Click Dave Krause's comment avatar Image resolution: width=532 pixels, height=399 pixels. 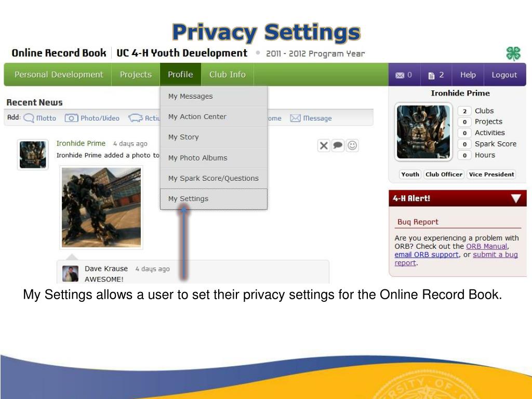point(71,273)
